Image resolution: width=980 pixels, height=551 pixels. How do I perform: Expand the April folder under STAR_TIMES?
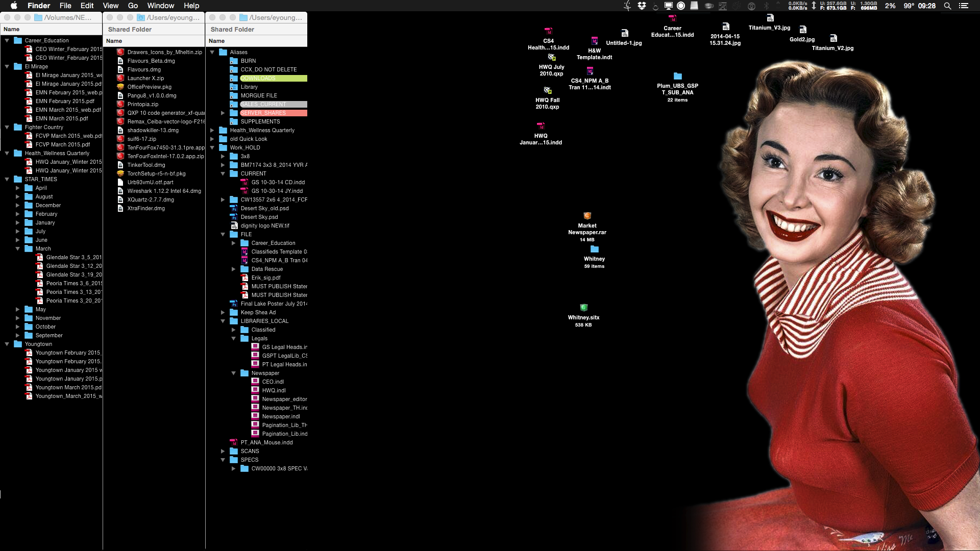click(x=18, y=188)
